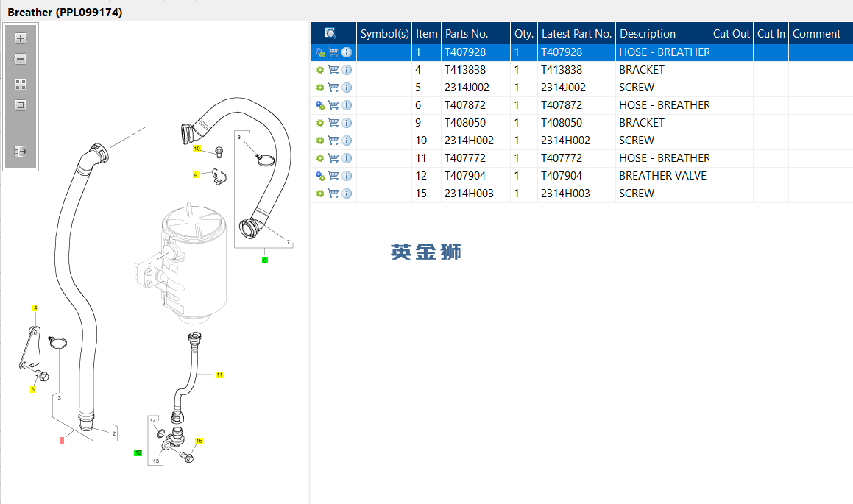Show info for T407772
853x504 pixels.
point(347,158)
